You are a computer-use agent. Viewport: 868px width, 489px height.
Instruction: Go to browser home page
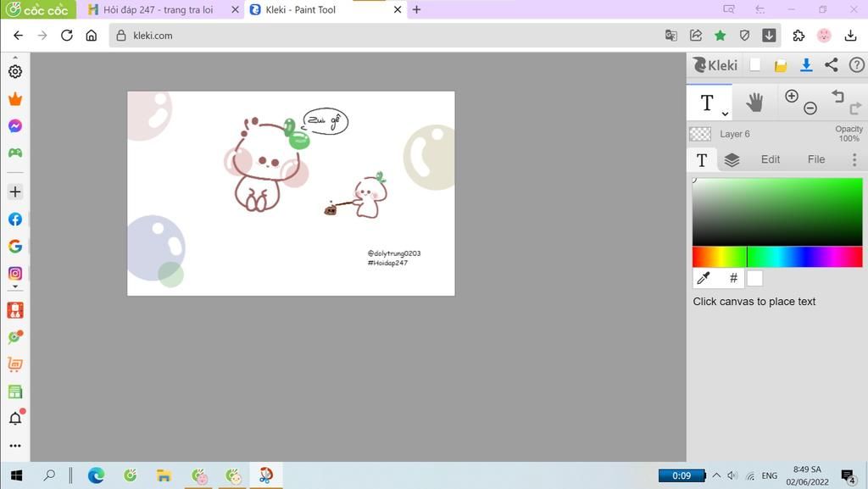point(91,36)
